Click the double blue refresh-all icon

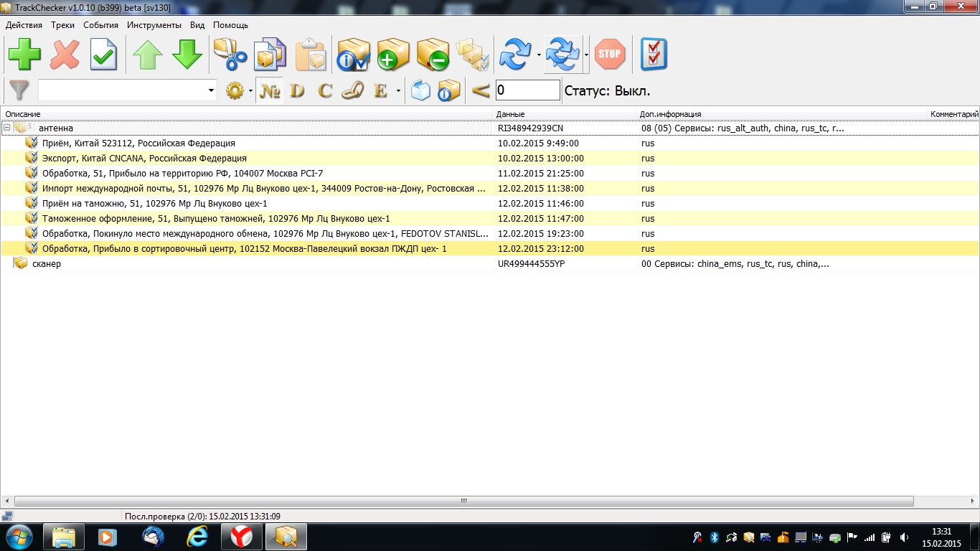tap(562, 55)
